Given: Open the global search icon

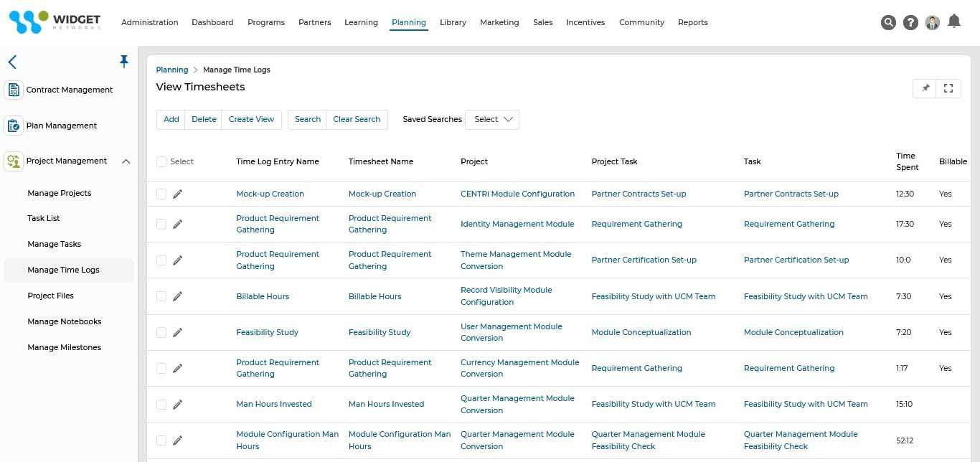Looking at the screenshot, I should (x=888, y=22).
